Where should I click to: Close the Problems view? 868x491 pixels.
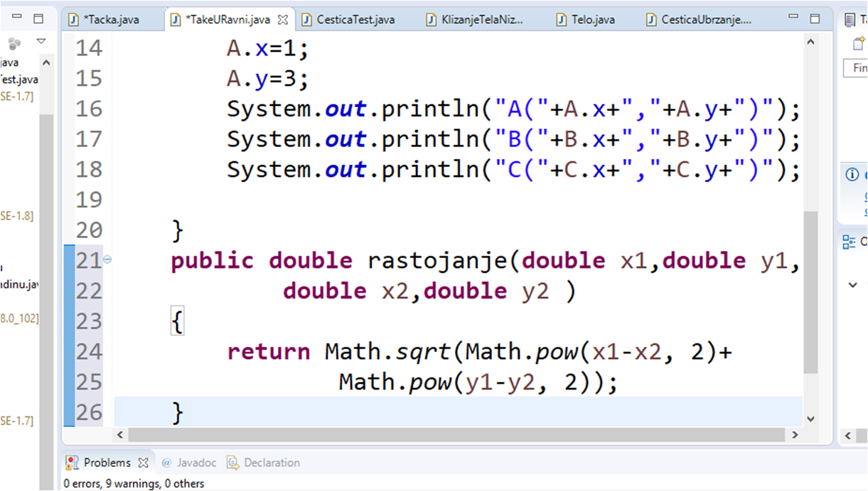(143, 463)
